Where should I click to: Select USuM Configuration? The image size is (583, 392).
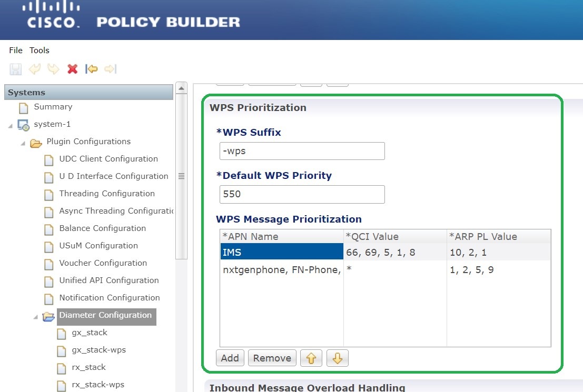coord(98,246)
